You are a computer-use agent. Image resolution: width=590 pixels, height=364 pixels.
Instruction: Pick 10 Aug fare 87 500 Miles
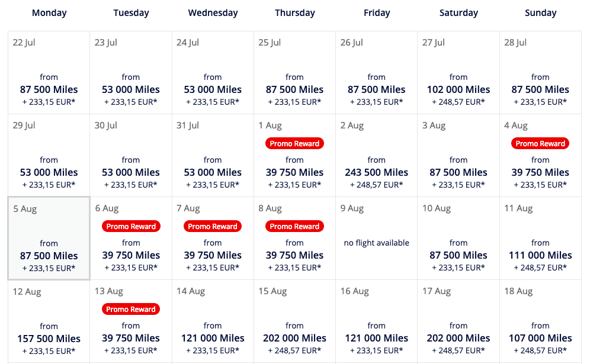pyautogui.click(x=458, y=255)
